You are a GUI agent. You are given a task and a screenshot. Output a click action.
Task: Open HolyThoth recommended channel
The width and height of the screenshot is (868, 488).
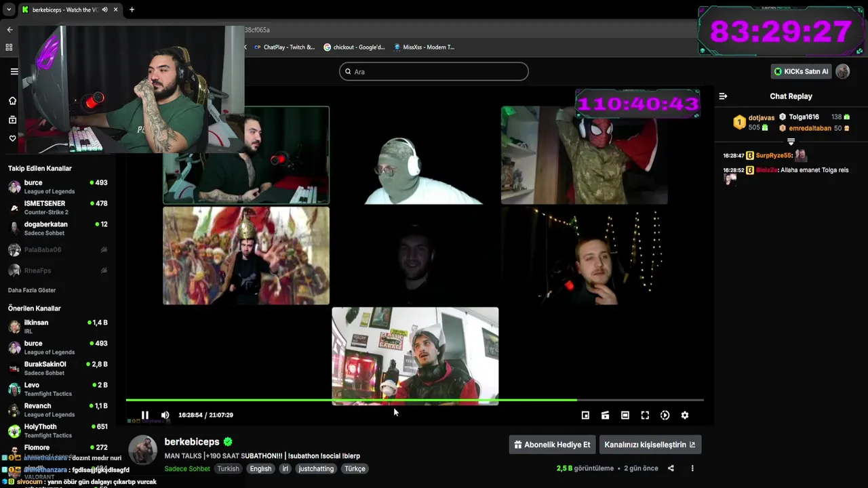(x=58, y=431)
